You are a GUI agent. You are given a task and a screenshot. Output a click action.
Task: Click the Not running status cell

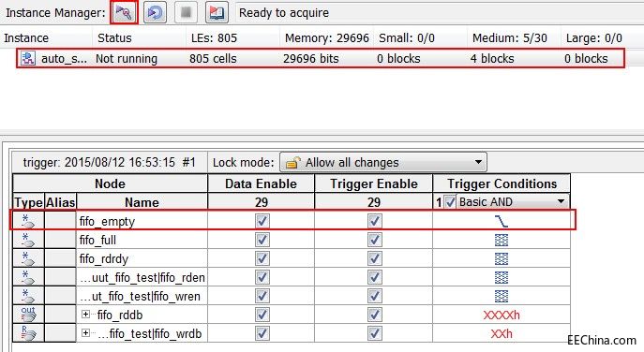(x=127, y=59)
